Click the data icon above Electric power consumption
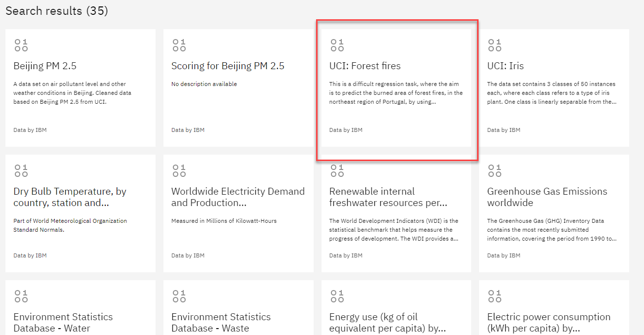This screenshot has height=335, width=644. coord(494,296)
